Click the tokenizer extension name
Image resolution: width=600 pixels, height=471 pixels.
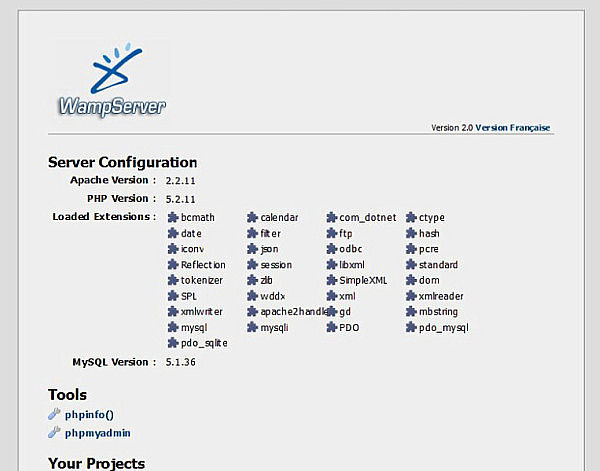(202, 280)
